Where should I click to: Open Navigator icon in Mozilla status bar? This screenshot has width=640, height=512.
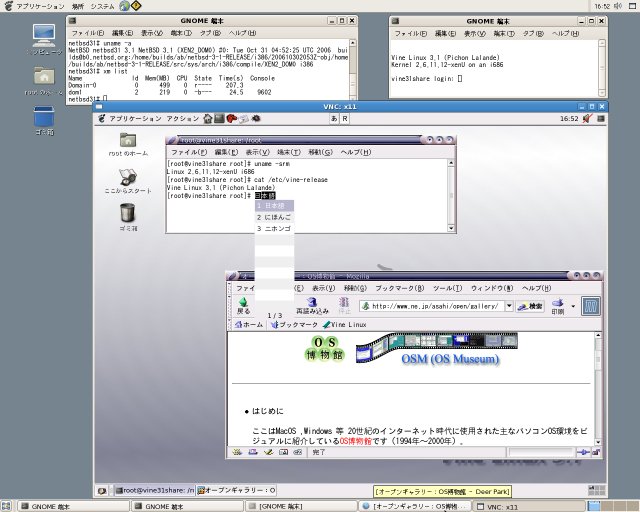click(x=237, y=452)
